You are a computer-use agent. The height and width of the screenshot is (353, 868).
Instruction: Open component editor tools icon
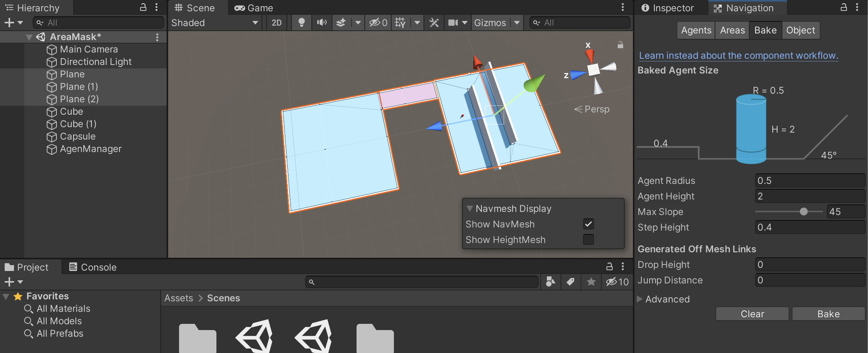(434, 23)
